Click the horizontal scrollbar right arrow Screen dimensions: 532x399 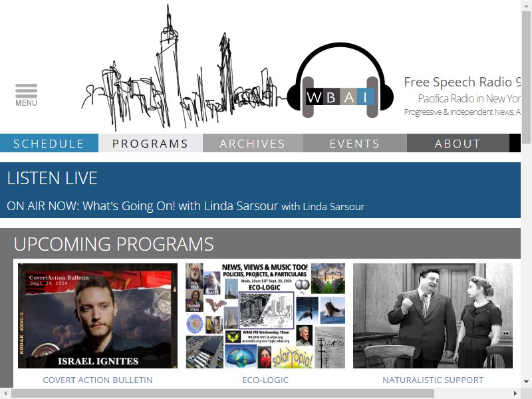coord(515,394)
